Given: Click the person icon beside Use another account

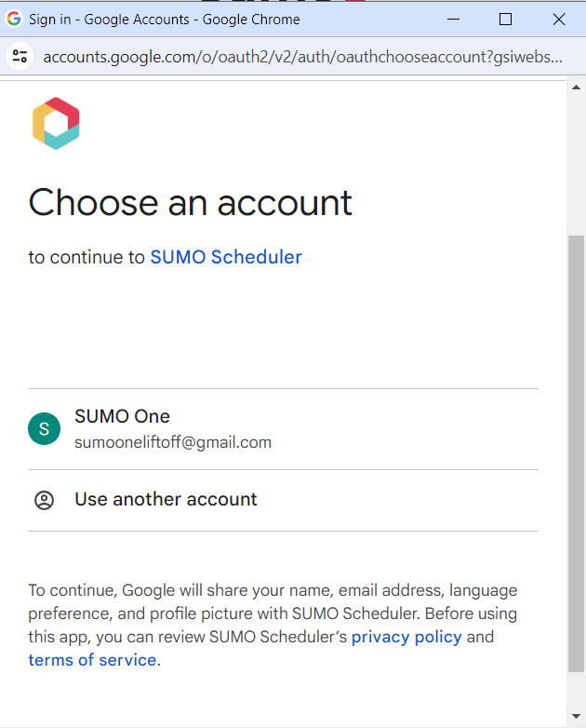Looking at the screenshot, I should pos(44,500).
